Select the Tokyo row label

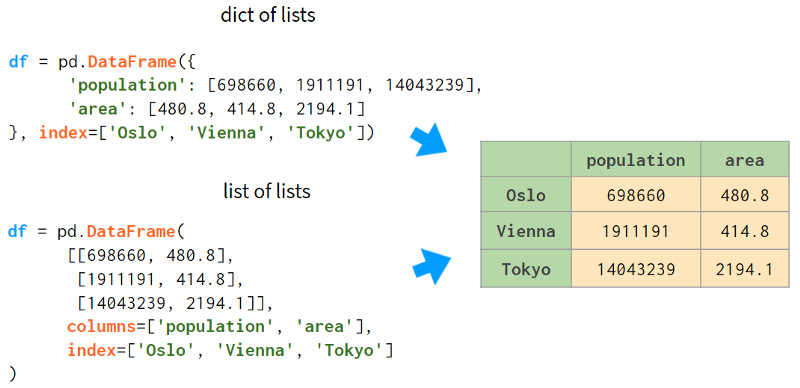click(526, 269)
